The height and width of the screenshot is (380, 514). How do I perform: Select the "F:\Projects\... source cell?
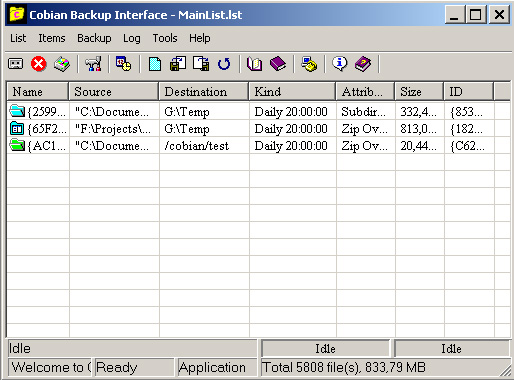pos(112,129)
